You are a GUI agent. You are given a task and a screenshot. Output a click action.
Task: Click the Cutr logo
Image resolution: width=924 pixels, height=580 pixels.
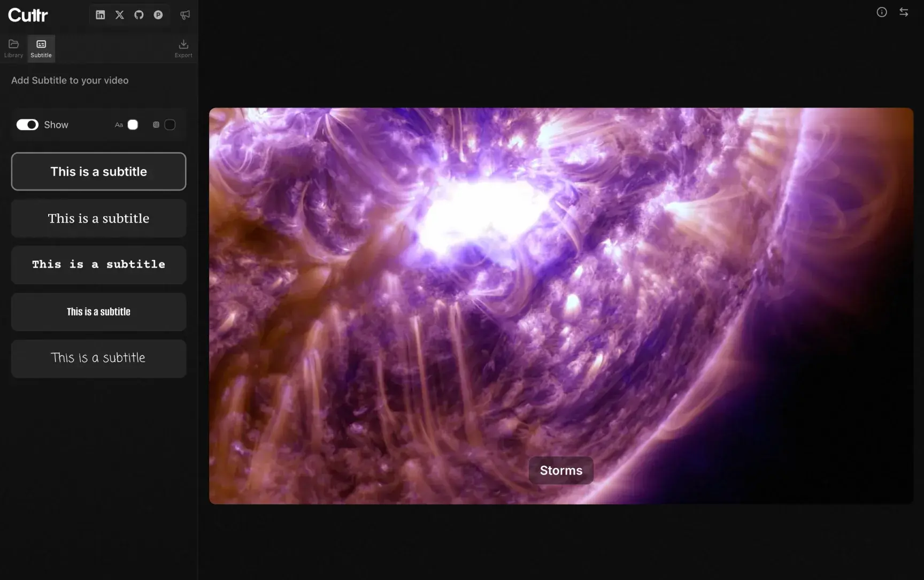click(x=28, y=14)
